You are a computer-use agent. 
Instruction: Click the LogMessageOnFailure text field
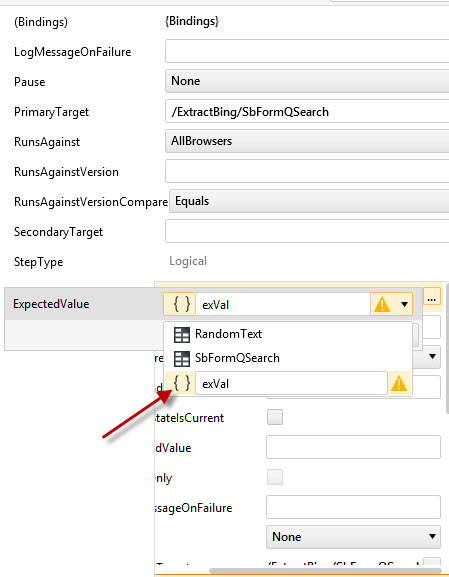(307, 51)
